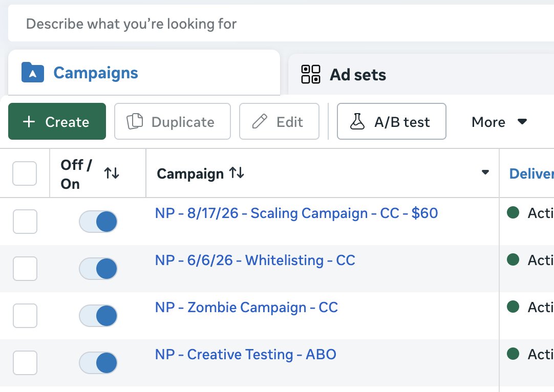Click the Ad sets grid icon
The height and width of the screenshot is (392, 554).
(311, 74)
